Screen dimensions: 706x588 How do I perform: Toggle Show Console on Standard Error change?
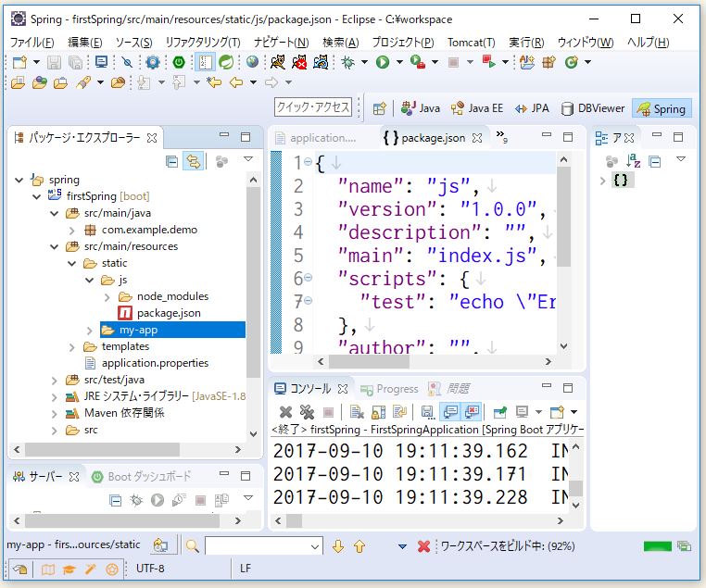(x=473, y=412)
